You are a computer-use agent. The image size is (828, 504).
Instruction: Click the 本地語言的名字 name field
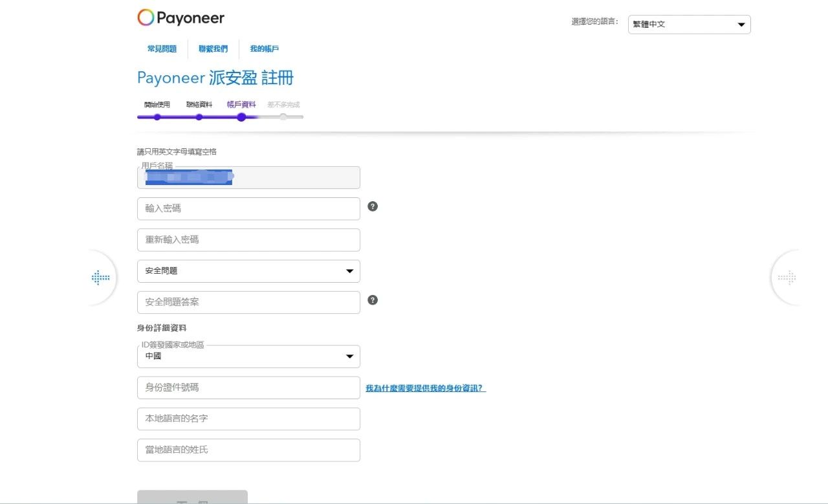[x=248, y=419]
